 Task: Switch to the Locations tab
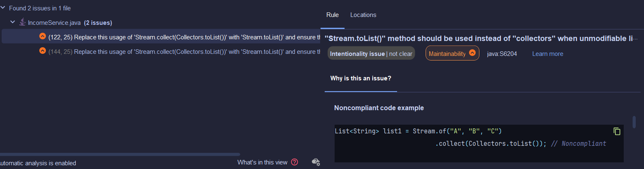tap(363, 15)
